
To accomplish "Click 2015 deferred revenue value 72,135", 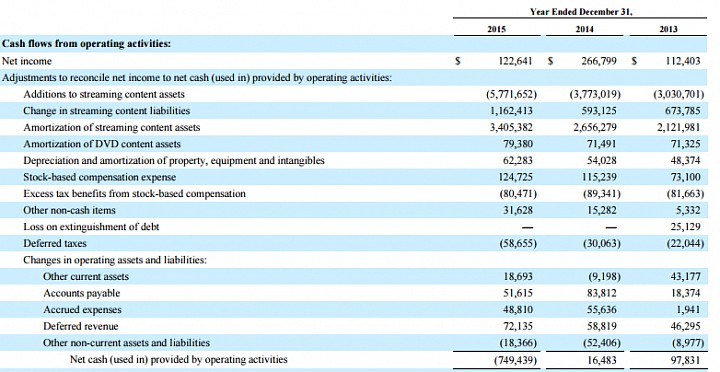I will [518, 326].
